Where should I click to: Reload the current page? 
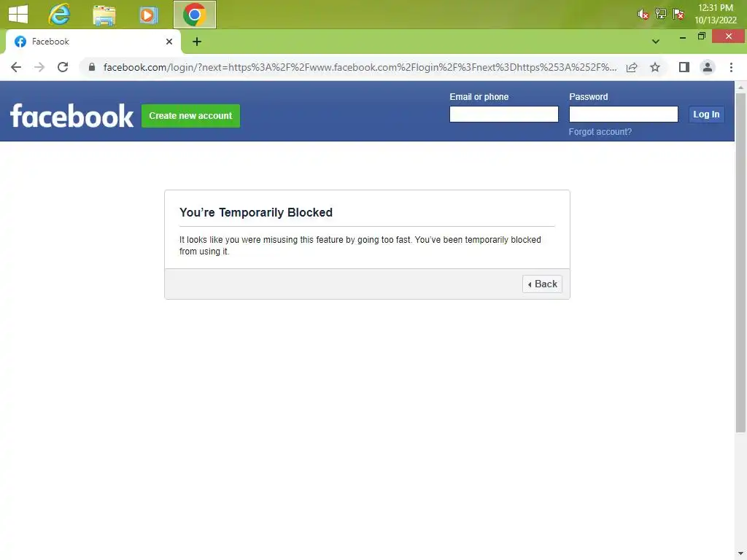63,67
